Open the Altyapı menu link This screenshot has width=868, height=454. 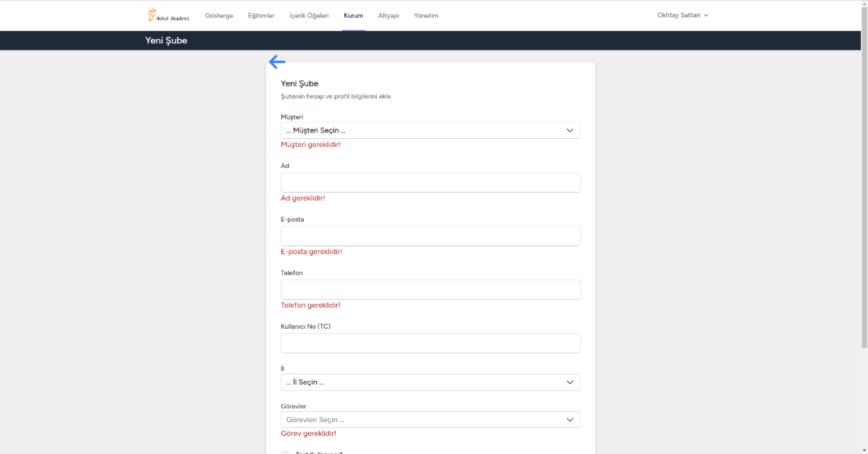point(388,15)
